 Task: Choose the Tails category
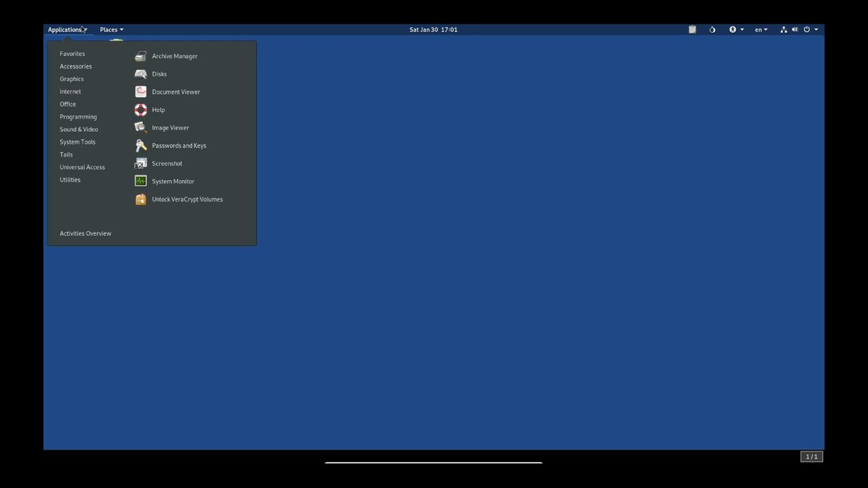click(x=66, y=155)
